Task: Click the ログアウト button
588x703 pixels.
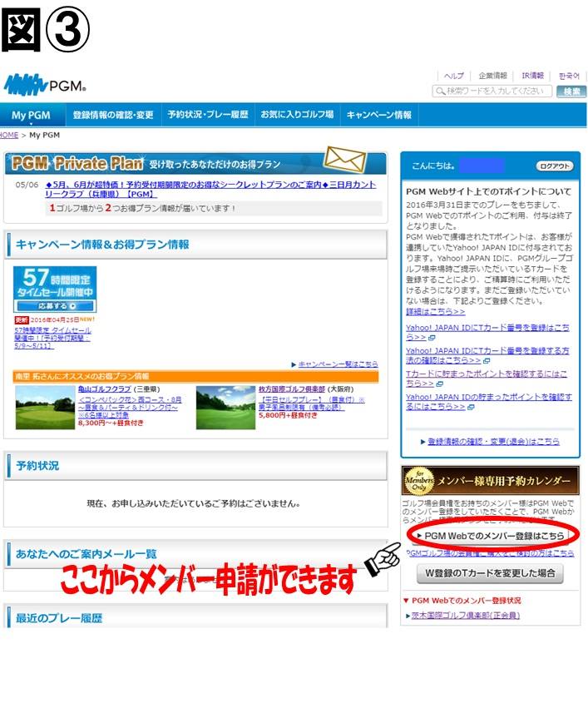Action: tap(555, 166)
